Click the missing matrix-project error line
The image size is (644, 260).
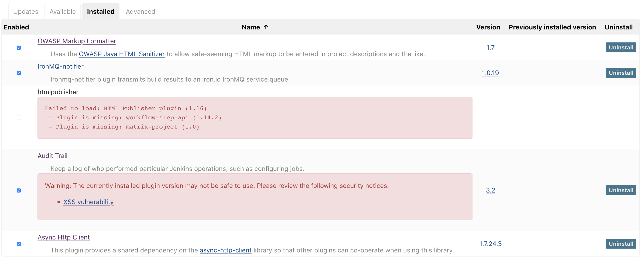(124, 127)
